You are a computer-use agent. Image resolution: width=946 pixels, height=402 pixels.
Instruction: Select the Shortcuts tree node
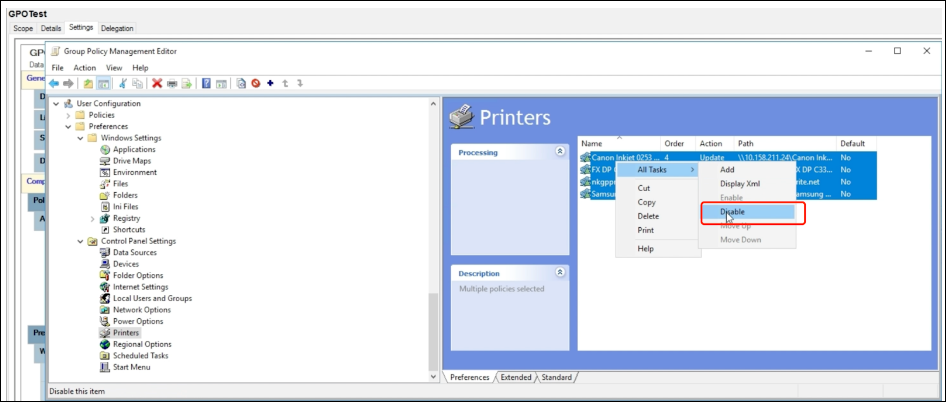129,229
